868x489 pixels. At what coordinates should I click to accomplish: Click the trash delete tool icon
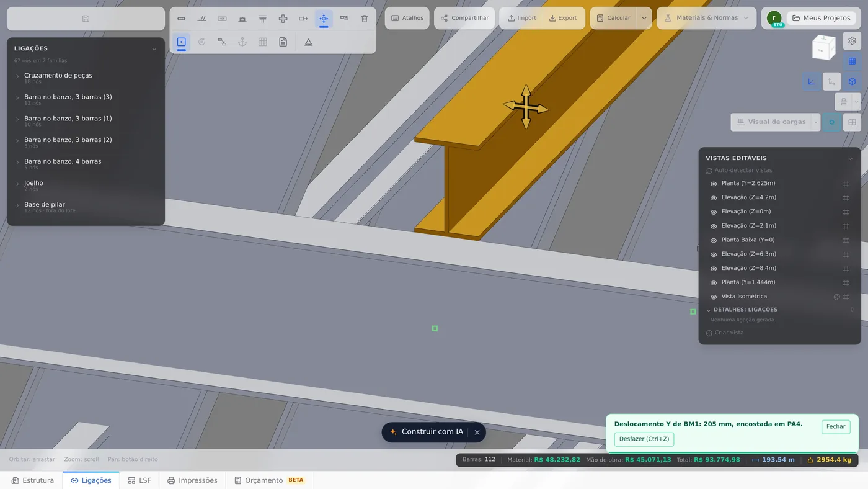(365, 19)
